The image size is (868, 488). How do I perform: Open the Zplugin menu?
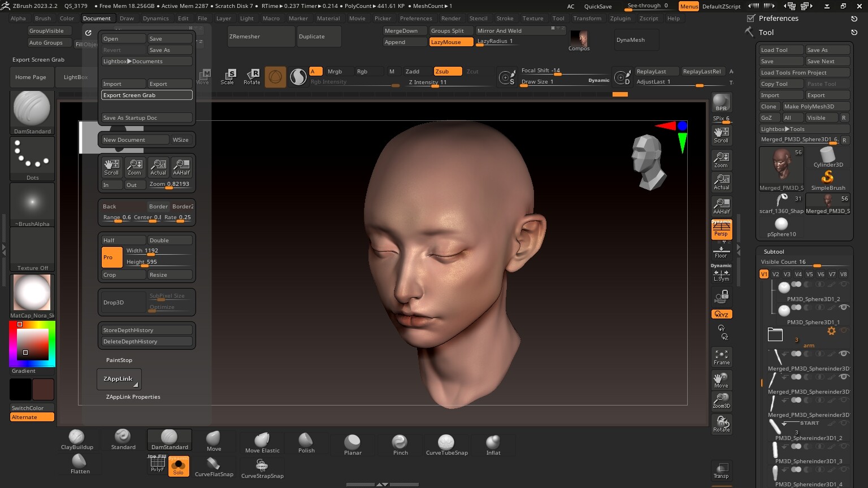coord(620,18)
